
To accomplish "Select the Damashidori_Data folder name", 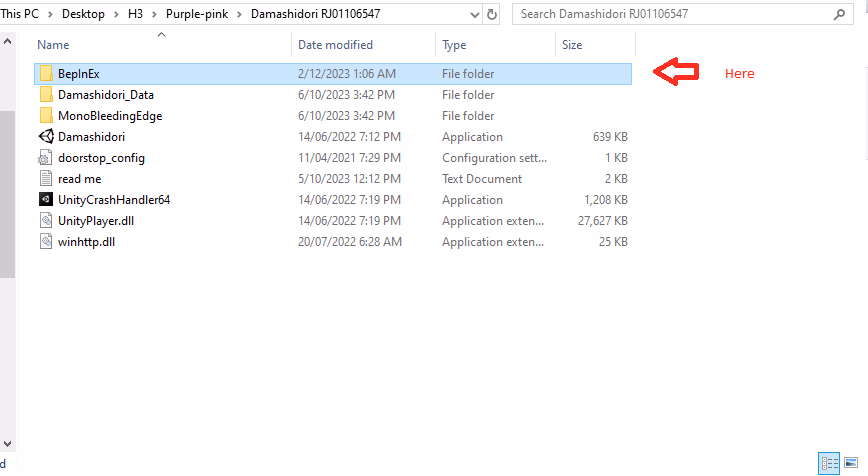I will [106, 95].
